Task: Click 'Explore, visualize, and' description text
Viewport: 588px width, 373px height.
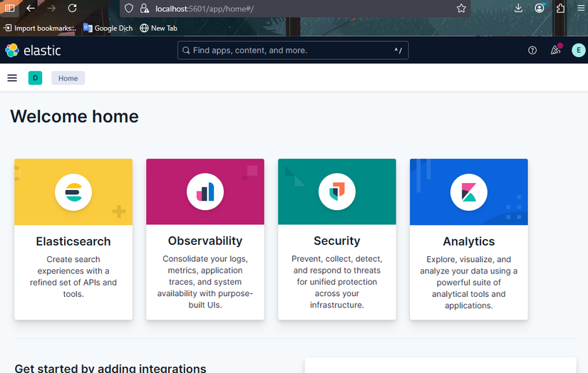Action: tap(469, 283)
